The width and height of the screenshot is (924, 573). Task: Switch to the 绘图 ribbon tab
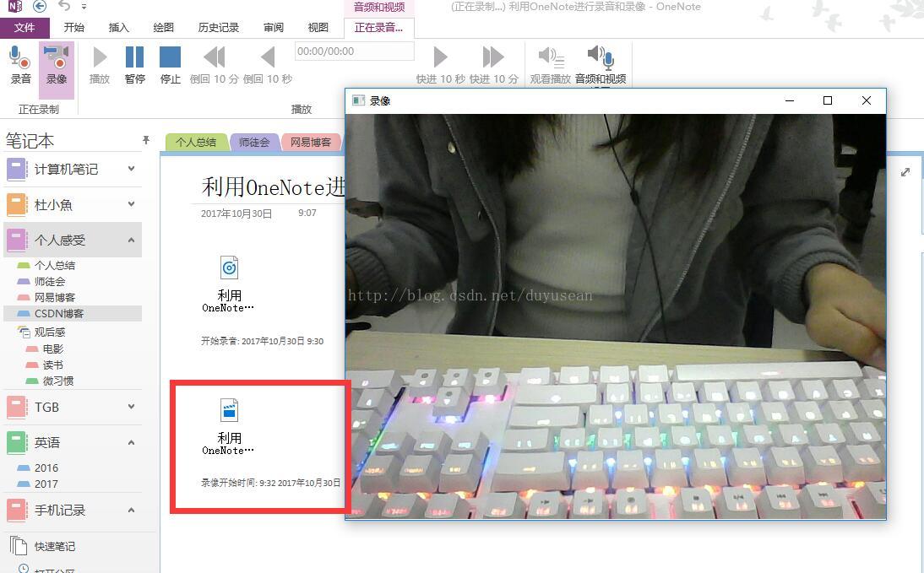[x=163, y=28]
